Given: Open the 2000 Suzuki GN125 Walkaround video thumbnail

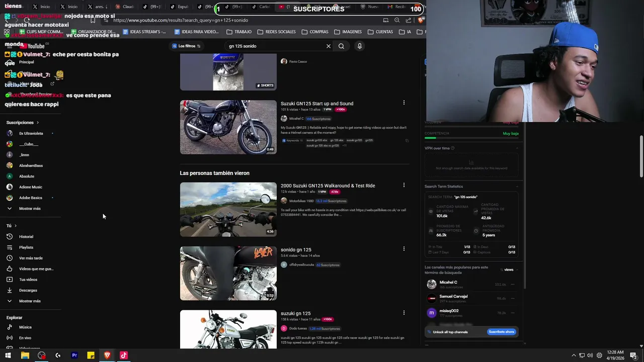Looking at the screenshot, I should 228,209.
